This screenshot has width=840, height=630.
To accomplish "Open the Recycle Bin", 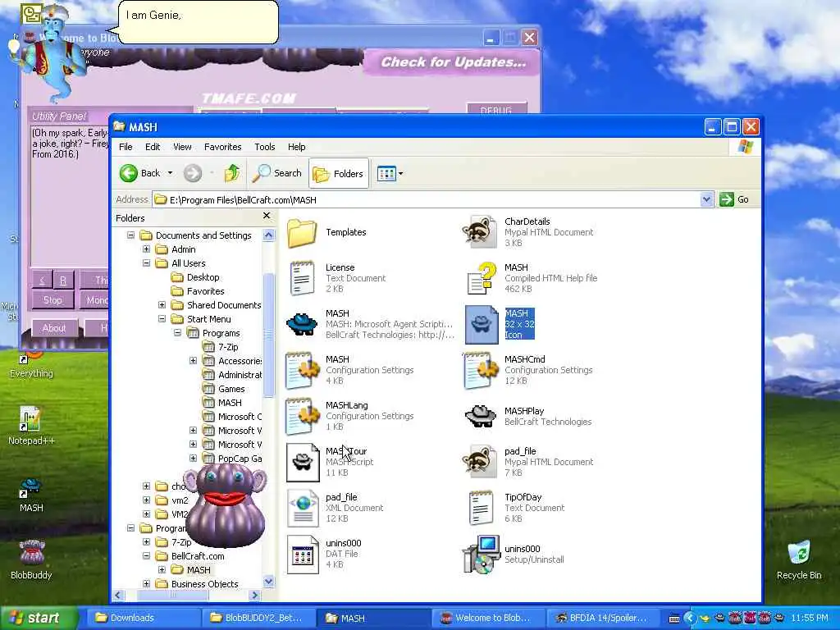I will point(799,560).
